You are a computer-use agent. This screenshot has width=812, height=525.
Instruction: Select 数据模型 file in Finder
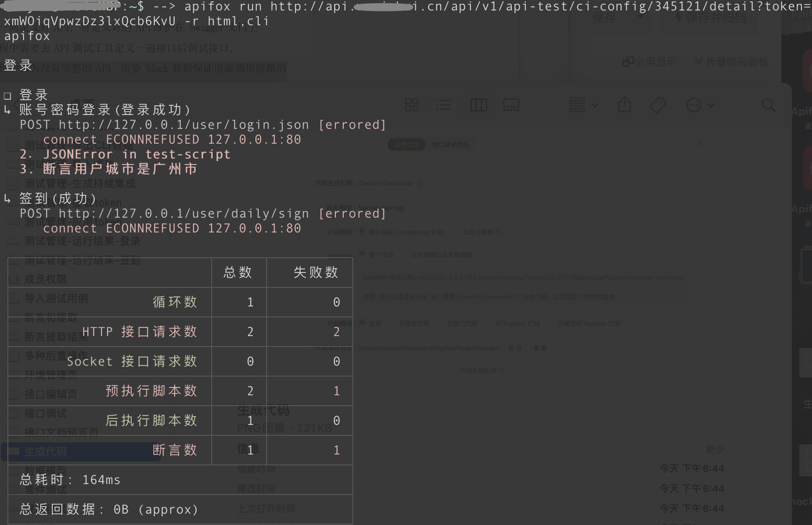pyautogui.click(x=45, y=471)
